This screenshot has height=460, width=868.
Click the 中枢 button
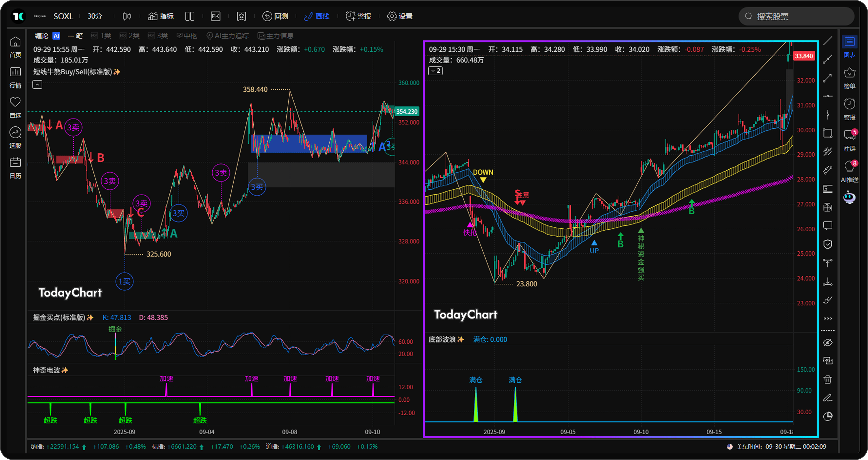(187, 36)
